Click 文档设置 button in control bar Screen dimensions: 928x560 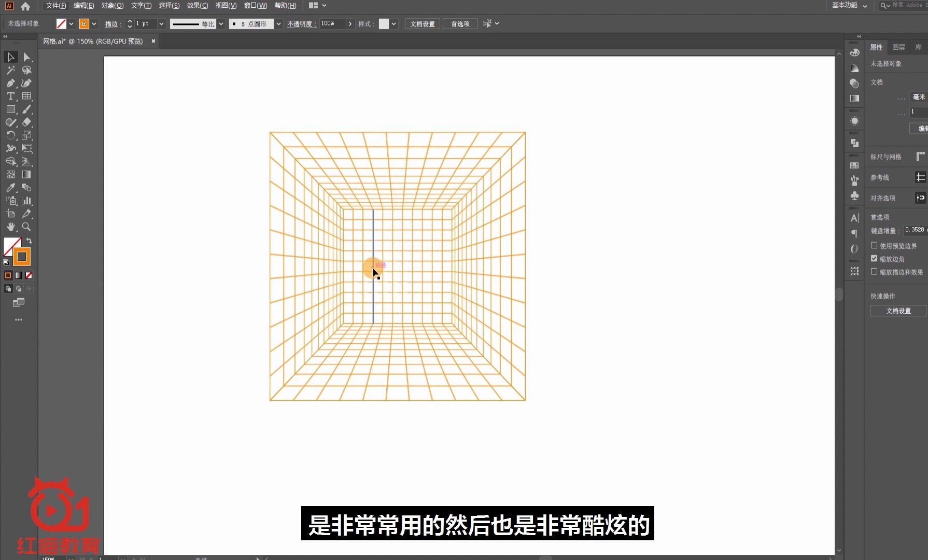tap(423, 24)
